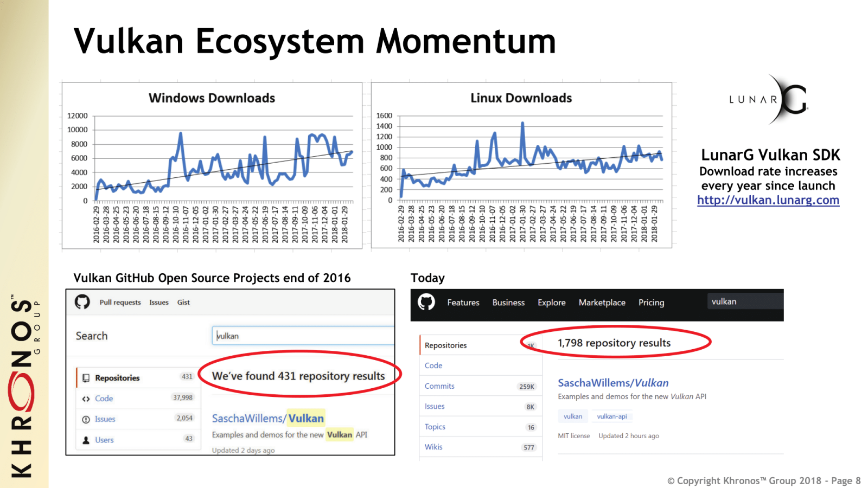This screenshot has width=868, height=488.
Task: Open Business in the Today GitHub header
Action: point(508,303)
